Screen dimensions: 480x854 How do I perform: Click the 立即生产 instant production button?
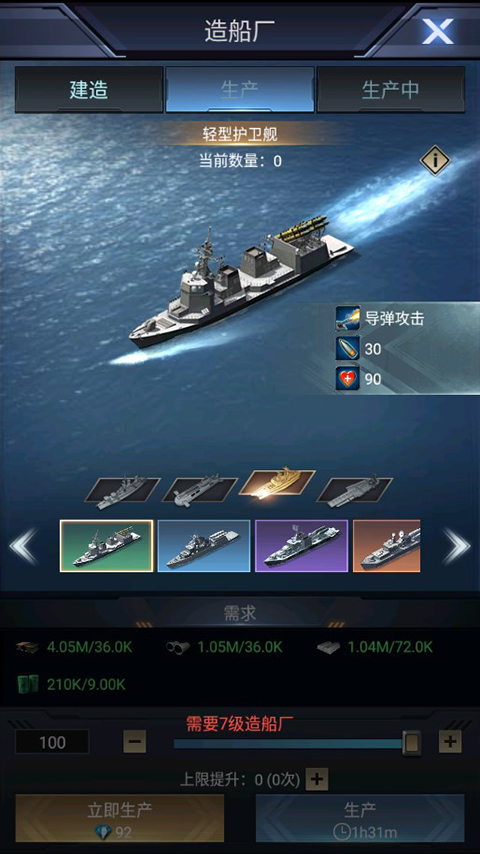[119, 818]
